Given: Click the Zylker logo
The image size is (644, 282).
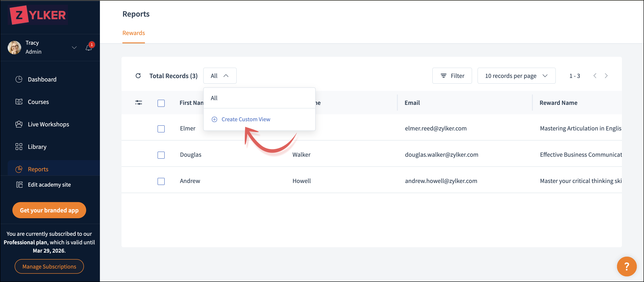Looking at the screenshot, I should tap(38, 15).
